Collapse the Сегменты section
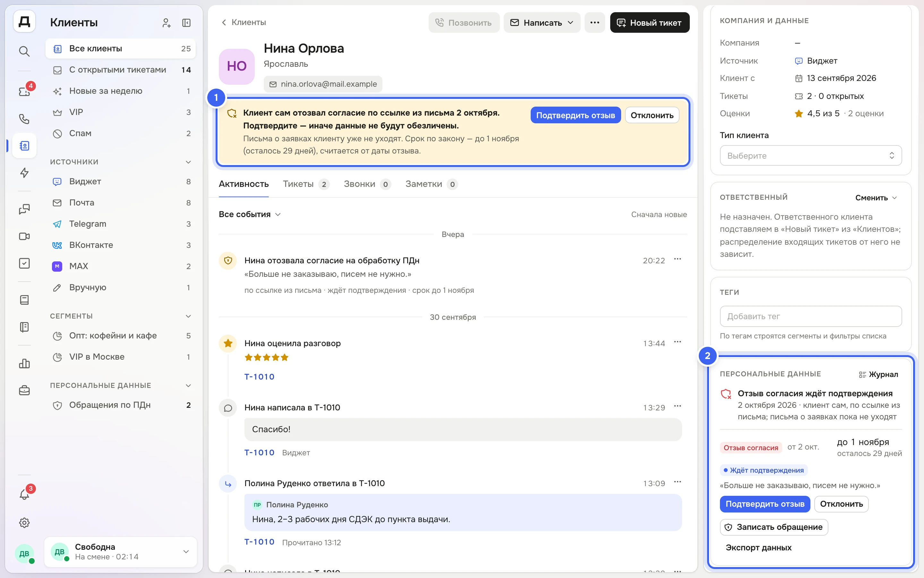The width and height of the screenshot is (924, 578). click(188, 316)
